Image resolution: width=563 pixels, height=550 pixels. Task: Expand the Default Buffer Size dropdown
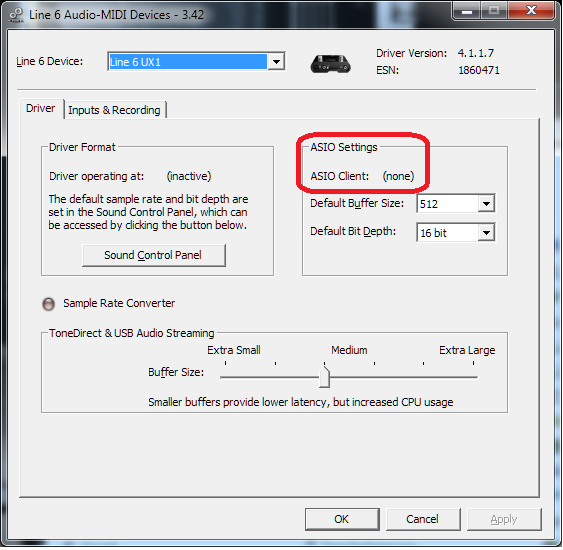[x=487, y=204]
